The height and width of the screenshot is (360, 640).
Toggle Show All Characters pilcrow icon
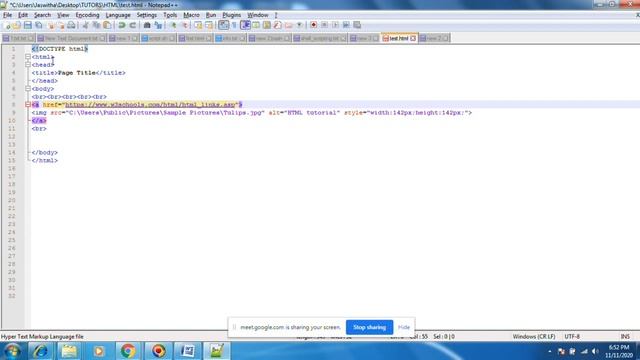[234, 25]
